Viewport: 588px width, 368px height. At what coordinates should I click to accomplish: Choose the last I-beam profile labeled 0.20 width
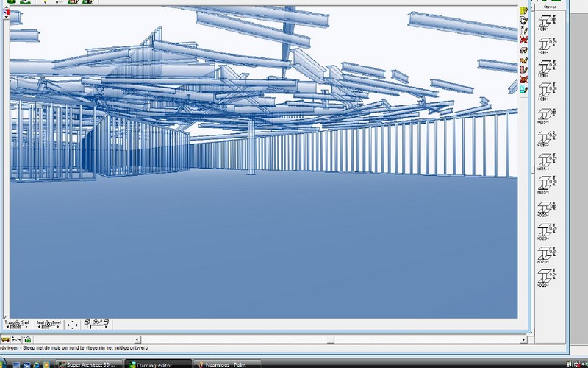[x=547, y=277]
